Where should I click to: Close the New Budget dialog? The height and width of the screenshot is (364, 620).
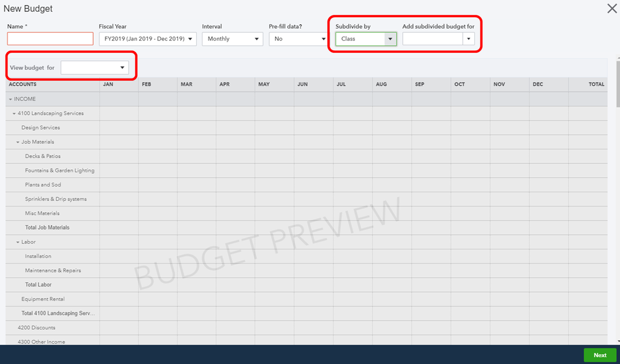(612, 9)
